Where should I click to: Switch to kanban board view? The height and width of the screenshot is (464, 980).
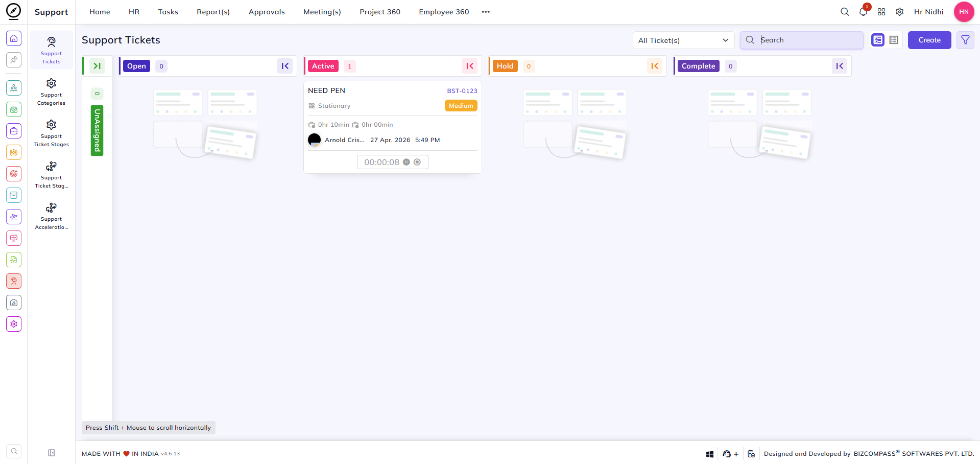coord(878,40)
